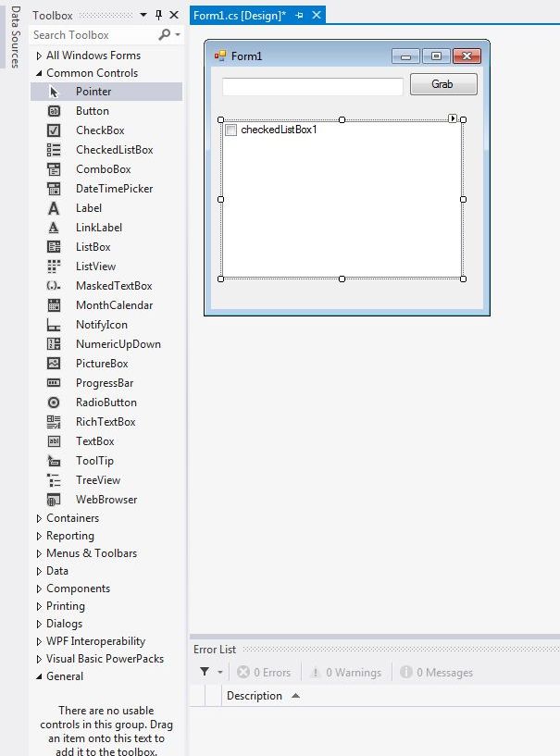Choose the PictureBox icon
Screen dimensions: 560x756
[54, 364]
